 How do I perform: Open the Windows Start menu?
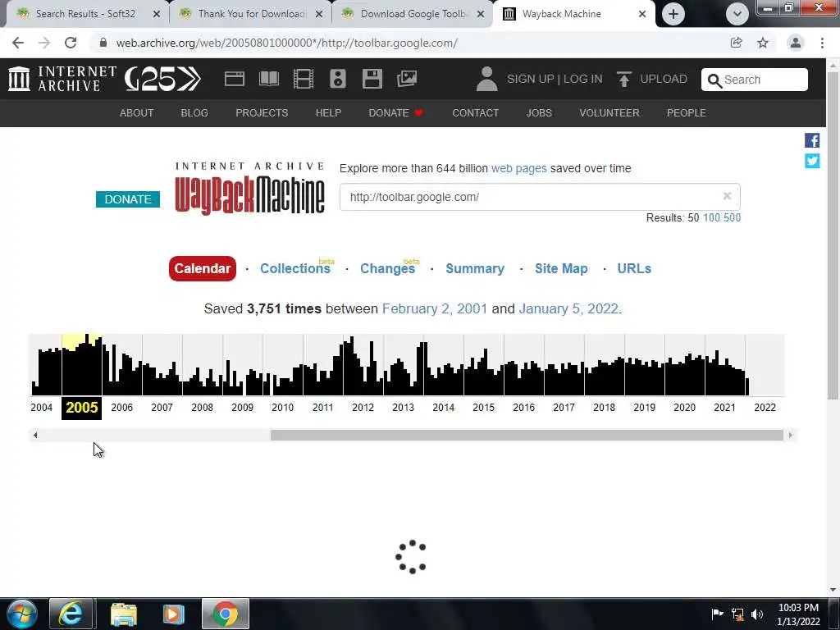pos(21,614)
